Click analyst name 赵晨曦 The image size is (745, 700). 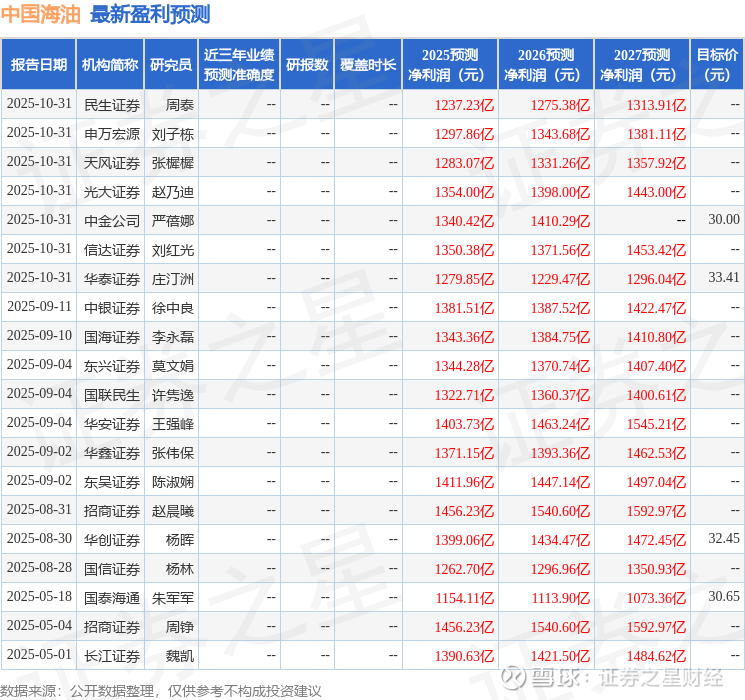point(173,511)
